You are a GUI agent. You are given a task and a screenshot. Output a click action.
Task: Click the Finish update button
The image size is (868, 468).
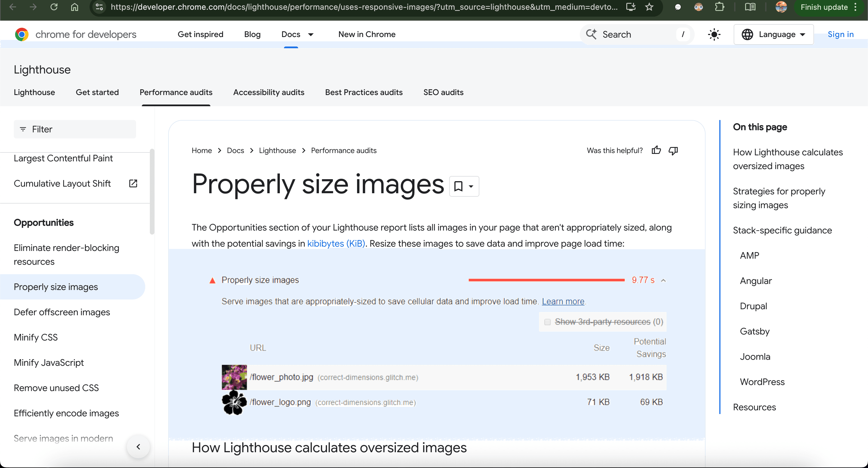[x=824, y=7]
